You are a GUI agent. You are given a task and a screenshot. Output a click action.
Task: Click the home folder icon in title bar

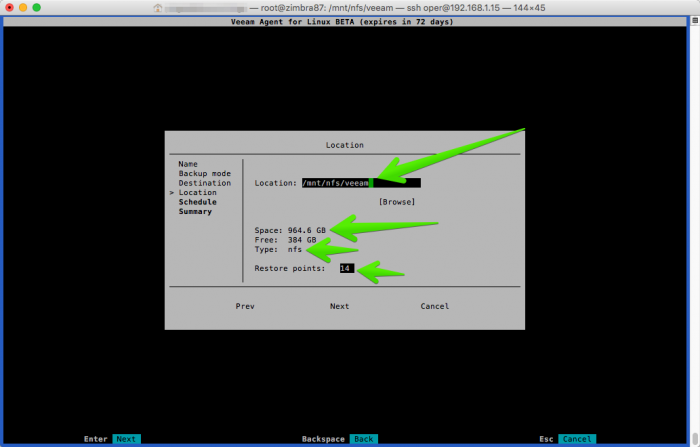[157, 8]
